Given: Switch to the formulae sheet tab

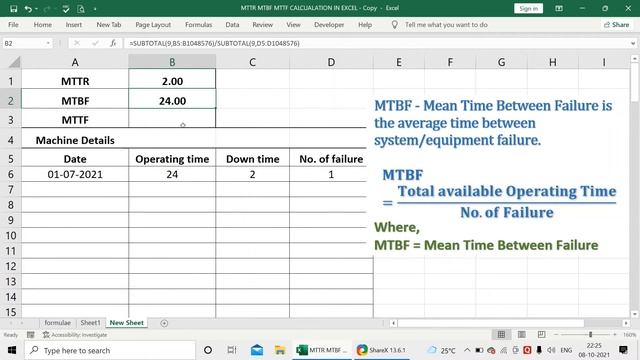Looking at the screenshot, I should (x=58, y=322).
